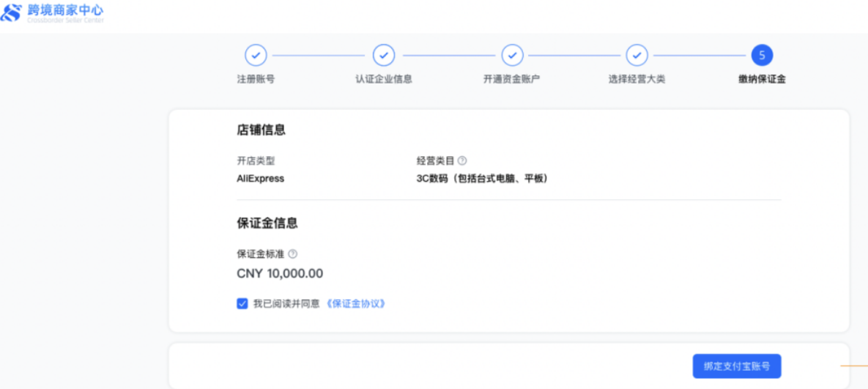Screen dimensions: 868x389
Task: Click the 缴纳保证金 step label
Action: click(x=762, y=79)
